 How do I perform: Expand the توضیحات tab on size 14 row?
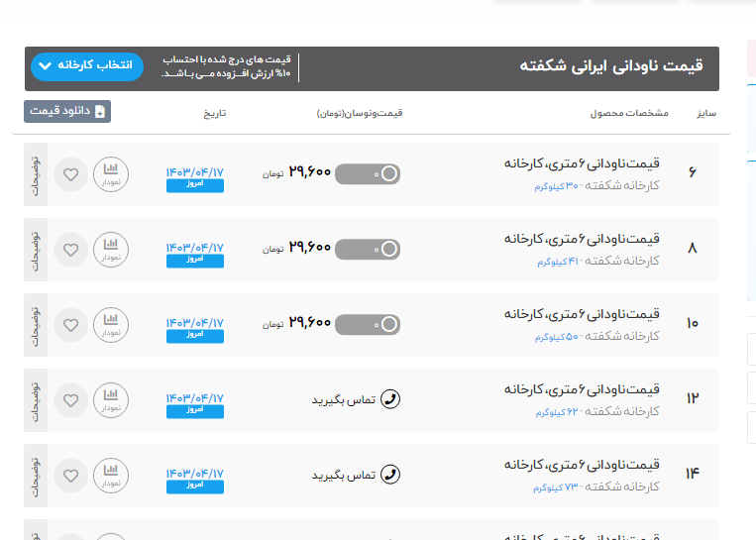36,475
